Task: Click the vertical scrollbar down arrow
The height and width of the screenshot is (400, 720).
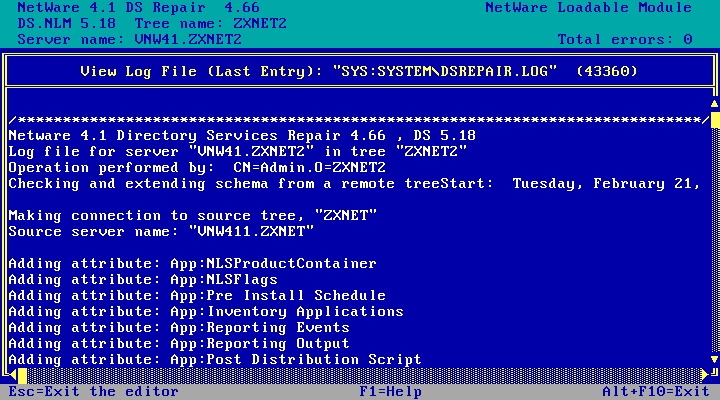Action: point(714,359)
